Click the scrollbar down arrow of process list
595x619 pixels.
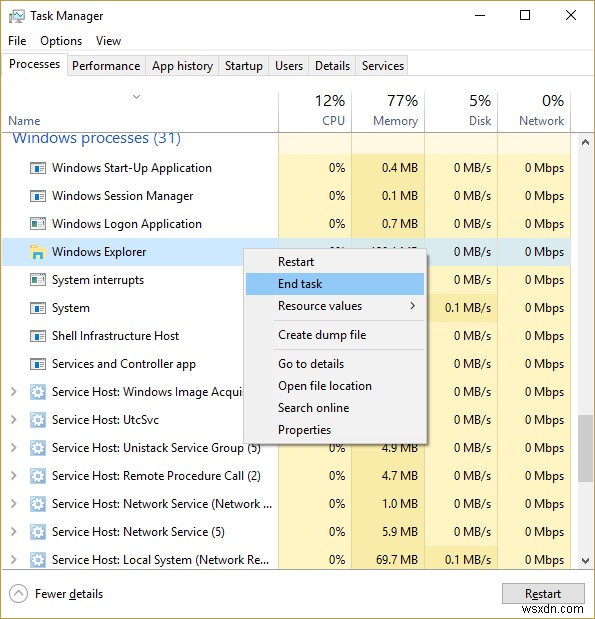tap(585, 560)
